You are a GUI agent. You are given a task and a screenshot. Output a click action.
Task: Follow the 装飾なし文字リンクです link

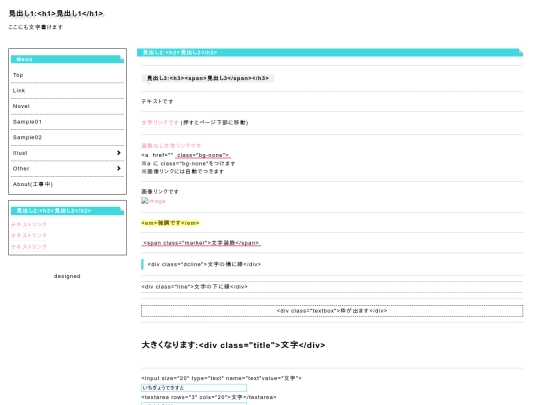coord(171,146)
